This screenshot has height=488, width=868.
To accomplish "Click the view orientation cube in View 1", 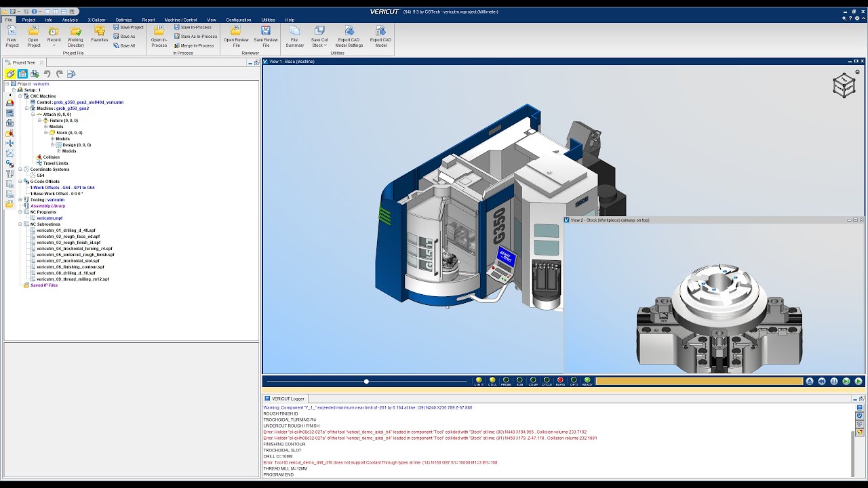I will click(844, 85).
